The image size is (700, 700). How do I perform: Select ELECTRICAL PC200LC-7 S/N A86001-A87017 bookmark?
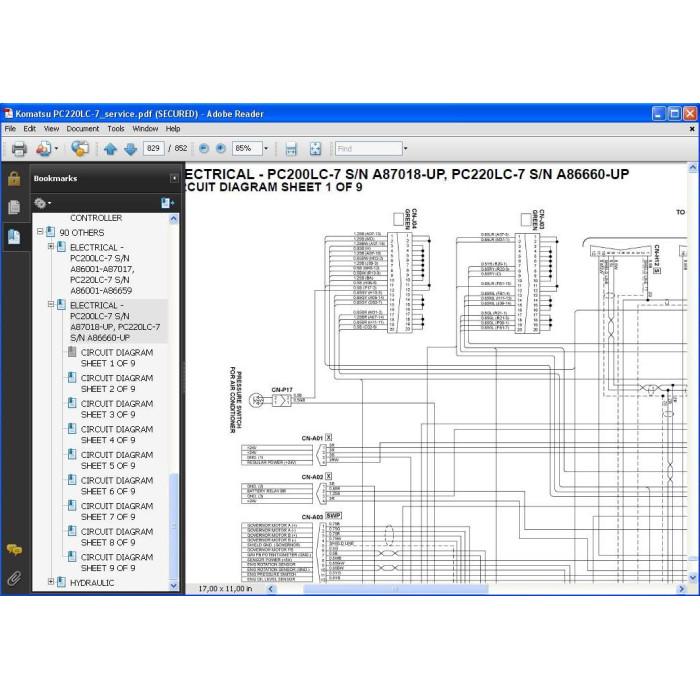click(x=102, y=269)
